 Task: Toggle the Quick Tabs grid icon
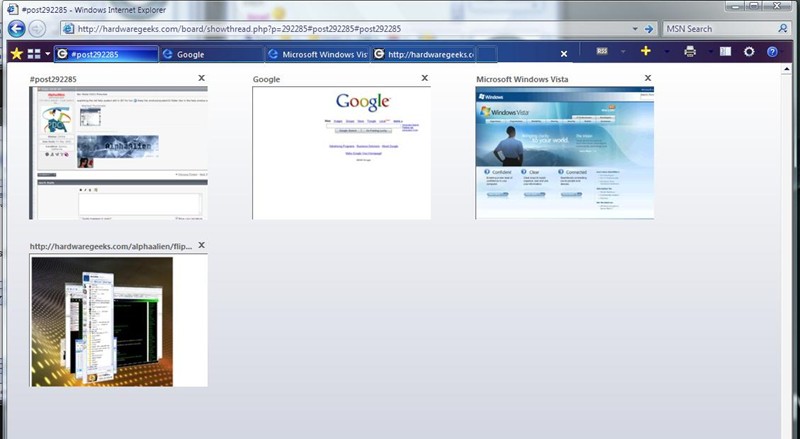tap(34, 54)
